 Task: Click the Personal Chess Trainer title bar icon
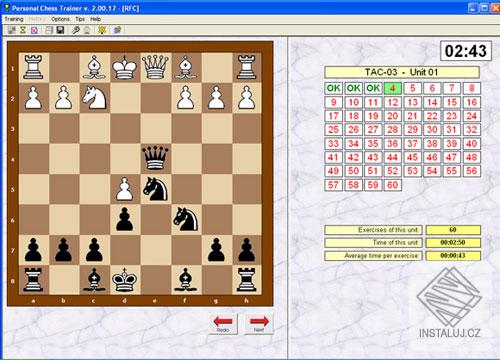coord(6,7)
